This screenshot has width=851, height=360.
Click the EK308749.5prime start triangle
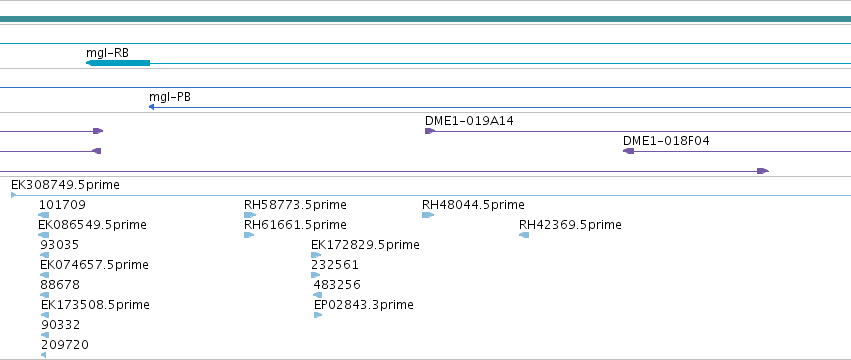pyautogui.click(x=14, y=195)
